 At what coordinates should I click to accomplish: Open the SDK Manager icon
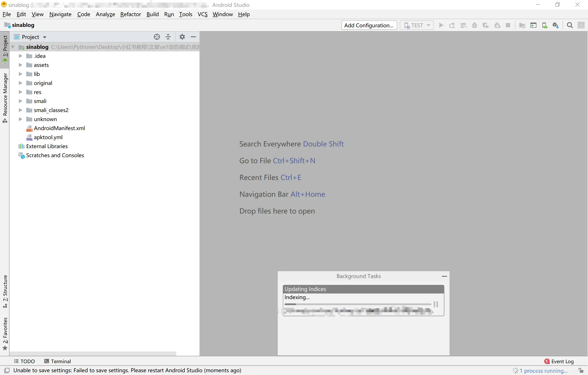[556, 25]
